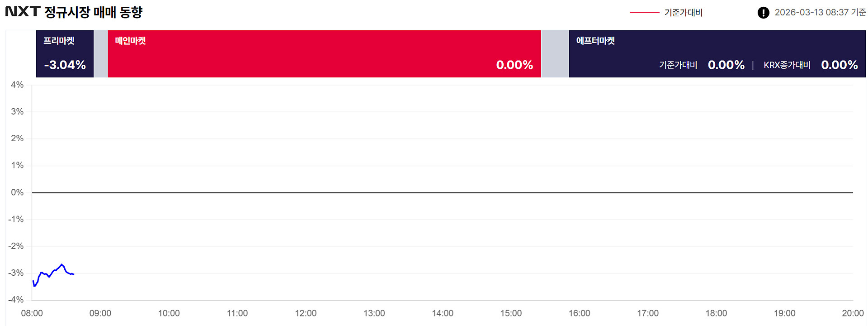Screen dimensions: 868x326
Task: Click the 09:00 time axis label
Action: click(x=100, y=313)
